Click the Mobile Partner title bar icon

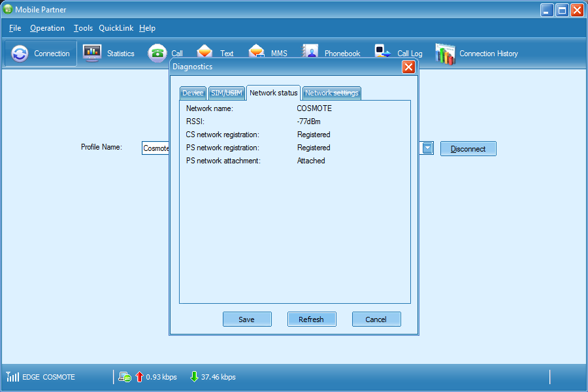[x=7, y=9]
